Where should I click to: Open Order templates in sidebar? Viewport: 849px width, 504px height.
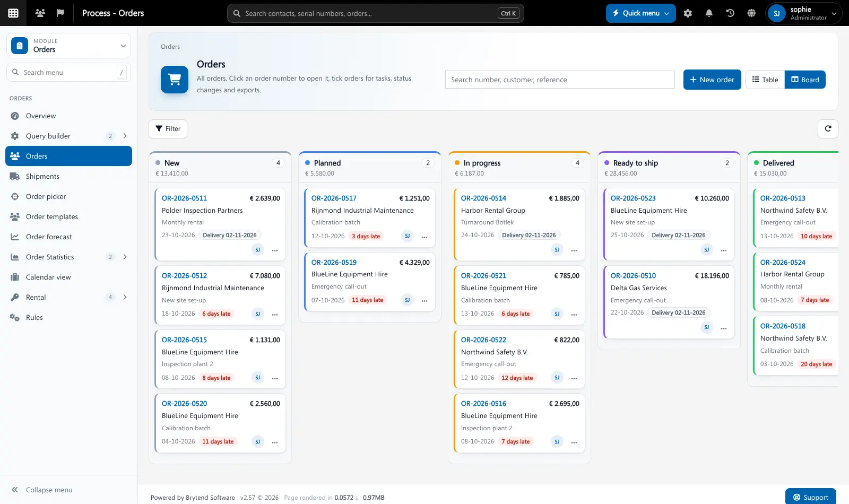click(69, 216)
